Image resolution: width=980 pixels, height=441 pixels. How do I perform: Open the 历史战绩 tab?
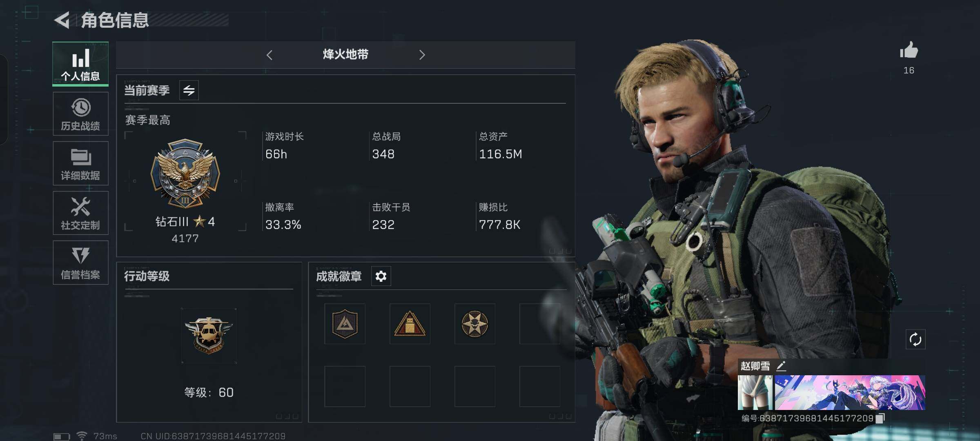click(80, 114)
